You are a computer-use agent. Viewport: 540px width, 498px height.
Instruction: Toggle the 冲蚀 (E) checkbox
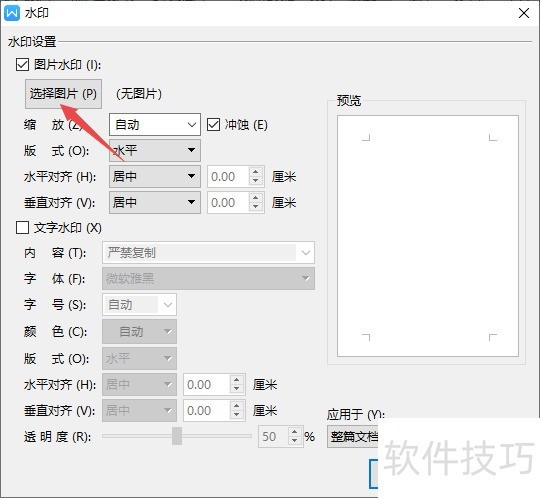213,124
